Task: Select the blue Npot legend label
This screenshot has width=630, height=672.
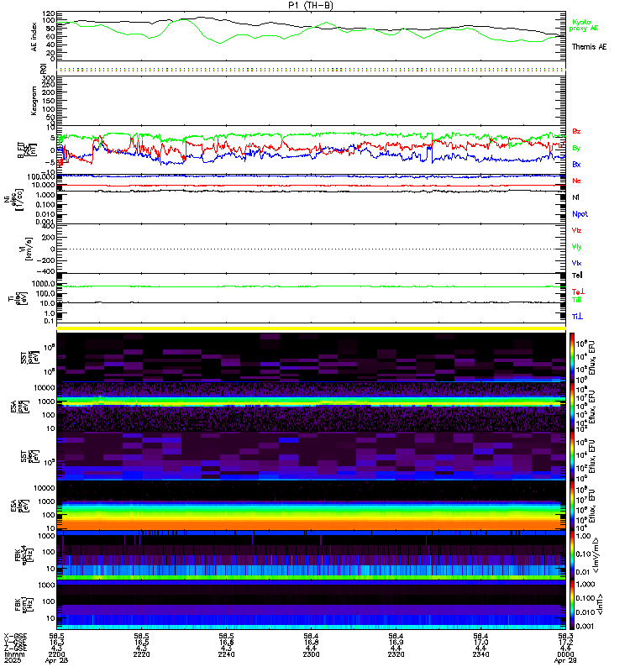Action: 580,214
